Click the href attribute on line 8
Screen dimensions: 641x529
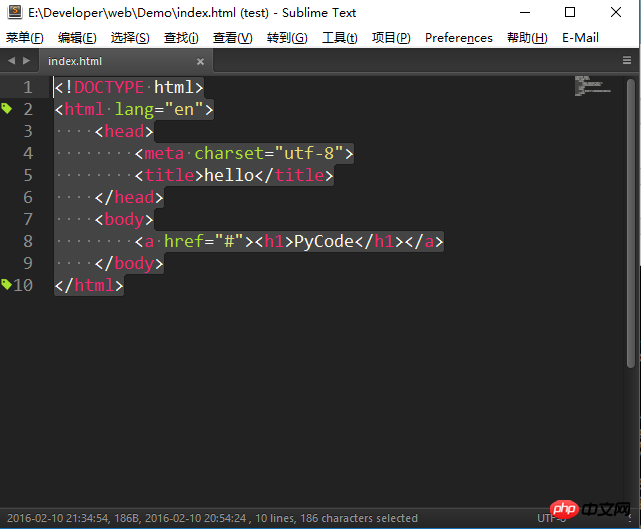184,242
